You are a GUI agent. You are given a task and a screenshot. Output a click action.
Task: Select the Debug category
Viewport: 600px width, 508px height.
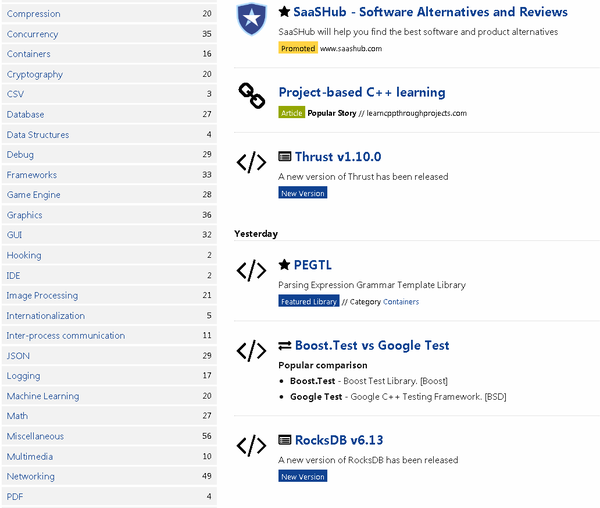pos(109,155)
